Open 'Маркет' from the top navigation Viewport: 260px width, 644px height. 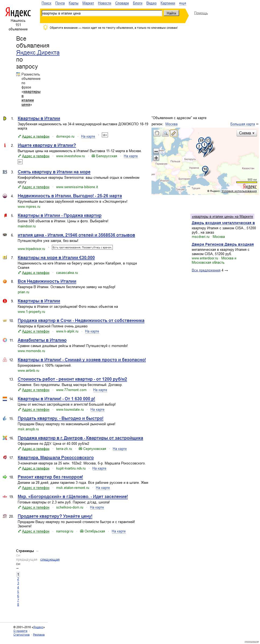coord(88,3)
